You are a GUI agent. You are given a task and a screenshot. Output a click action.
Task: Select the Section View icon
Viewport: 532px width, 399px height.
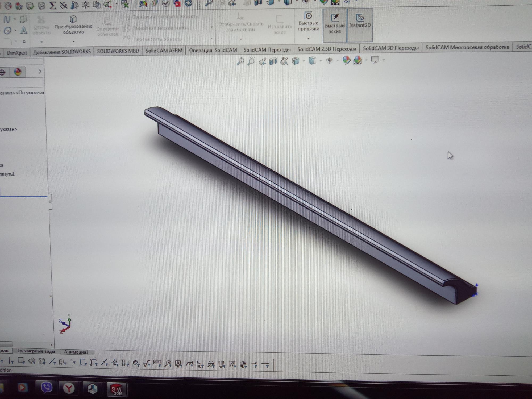click(273, 61)
